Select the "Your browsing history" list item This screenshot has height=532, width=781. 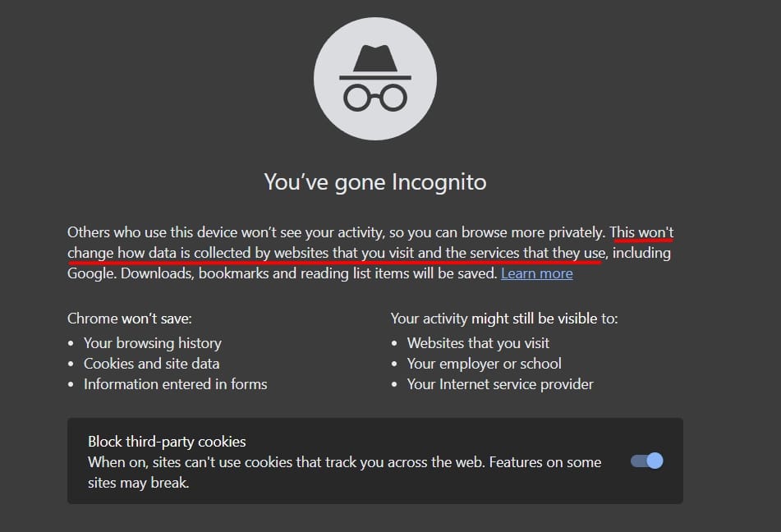click(x=151, y=342)
